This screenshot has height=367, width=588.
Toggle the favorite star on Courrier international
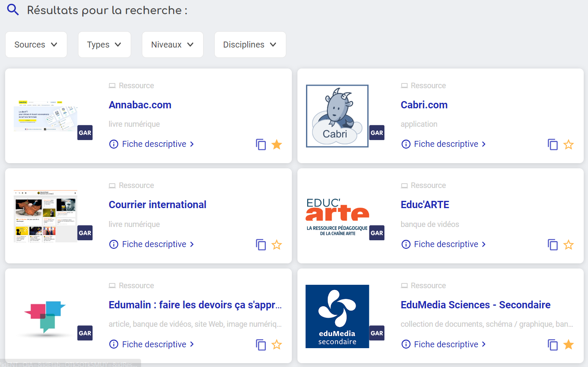276,245
